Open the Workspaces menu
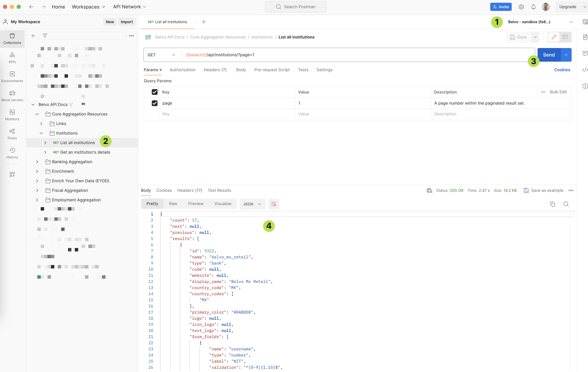The height and width of the screenshot is (372, 588). (88, 7)
